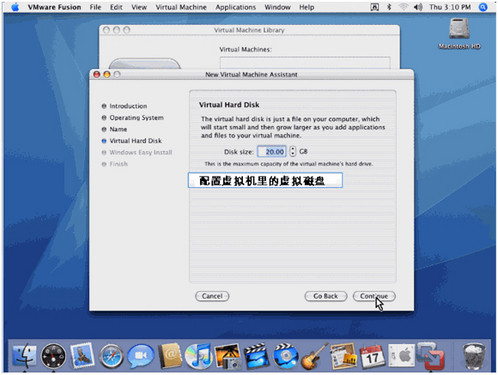Click into the Disk size field
The height and width of the screenshot is (375, 498).
(272, 152)
